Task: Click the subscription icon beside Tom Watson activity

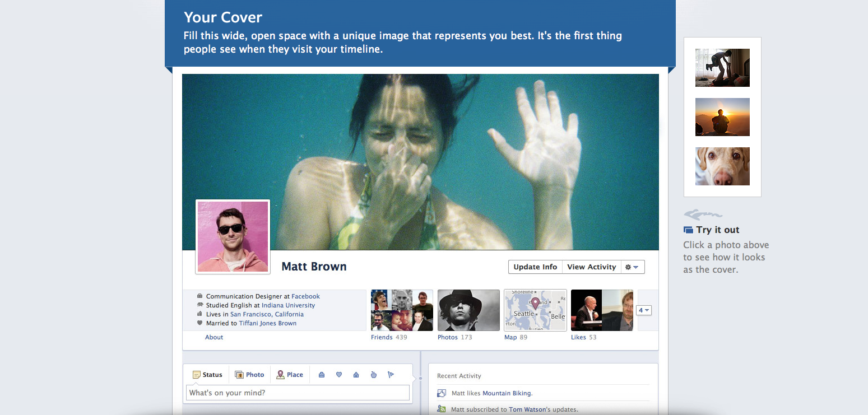Action: coord(442,409)
